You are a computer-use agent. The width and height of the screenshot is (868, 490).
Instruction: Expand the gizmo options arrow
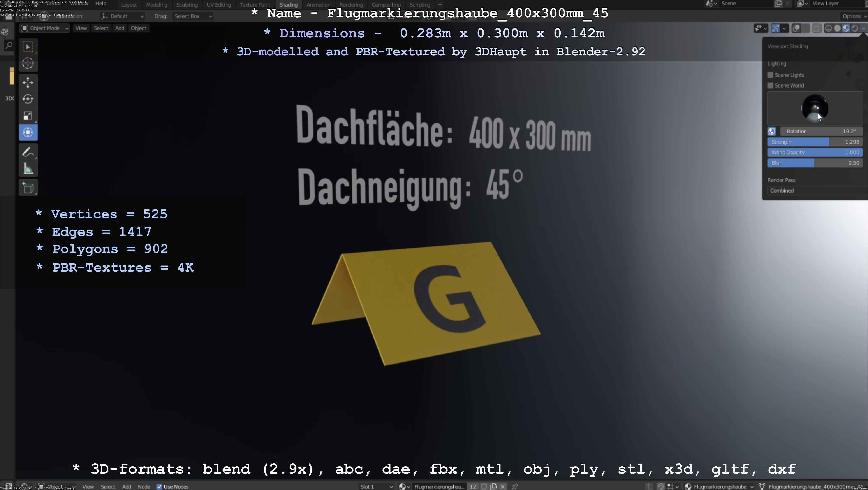click(784, 28)
